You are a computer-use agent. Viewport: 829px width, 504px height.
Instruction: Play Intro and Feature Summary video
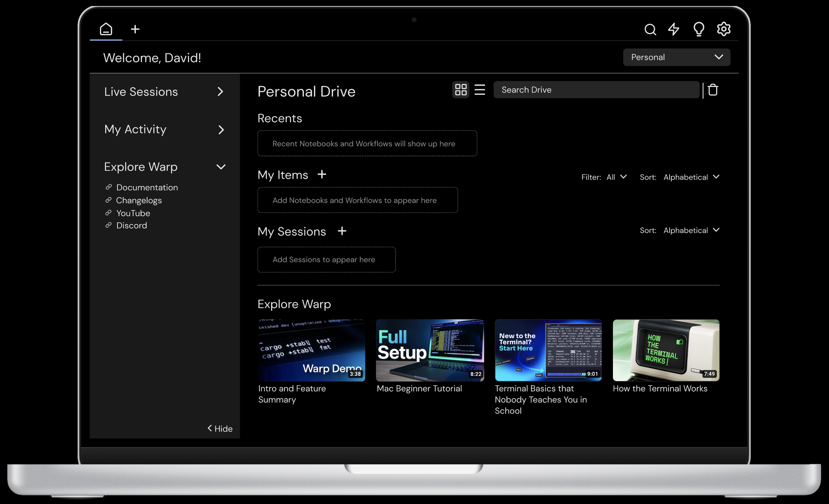[x=312, y=350]
